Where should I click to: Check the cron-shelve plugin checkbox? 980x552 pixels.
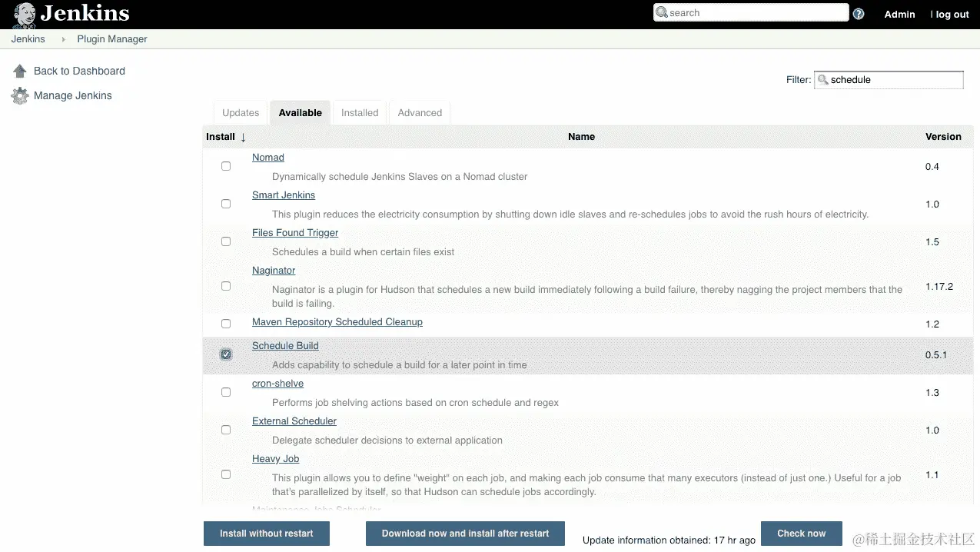click(226, 392)
